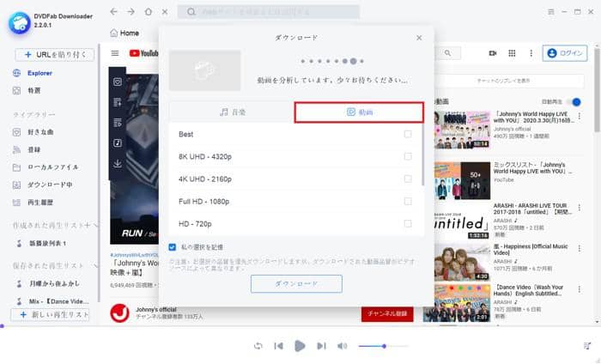
Task: Open the 特選 sidebar item
Action: [33, 90]
